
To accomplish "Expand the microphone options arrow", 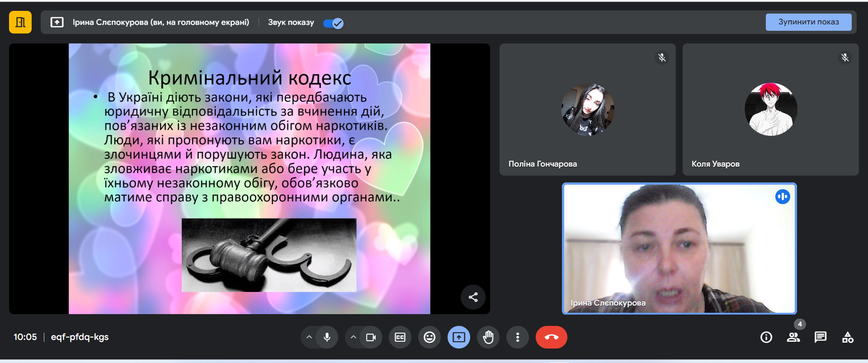I will point(309,337).
